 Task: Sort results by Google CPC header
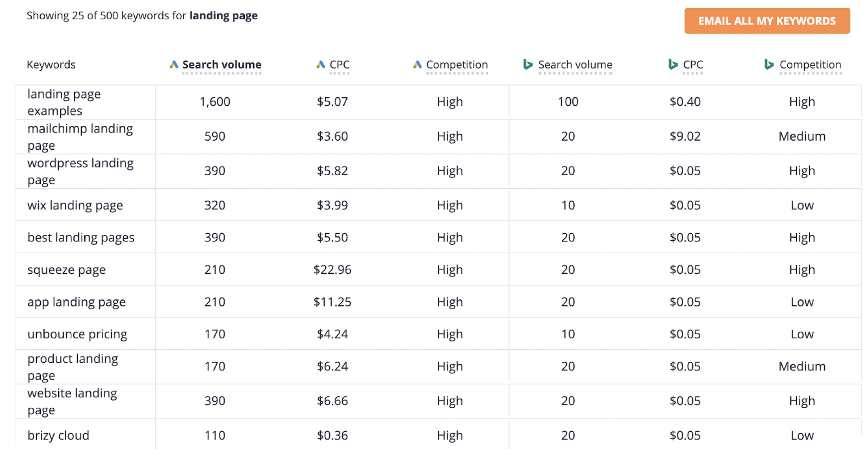click(x=339, y=64)
